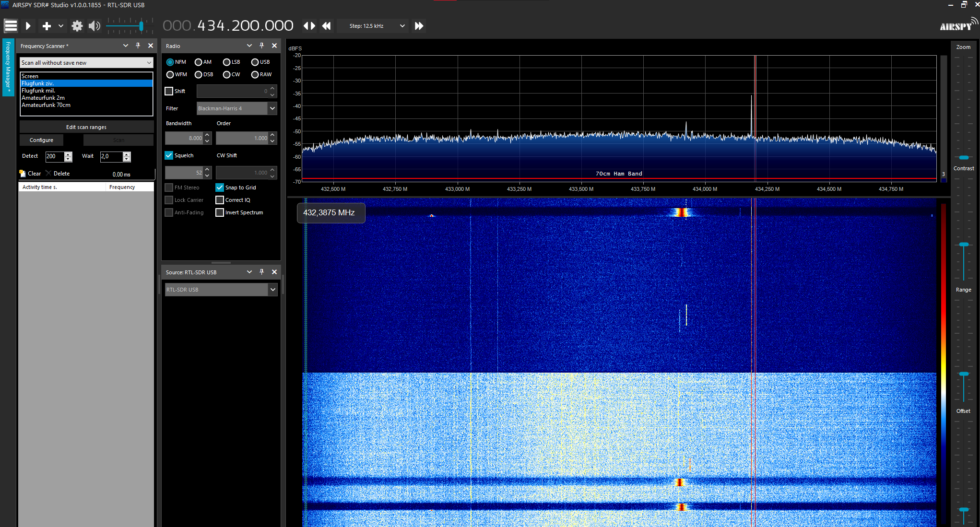Screen dimensions: 980x527
Task: Open the Blackman-Harris 4 filter dropdown
Action: pos(236,108)
